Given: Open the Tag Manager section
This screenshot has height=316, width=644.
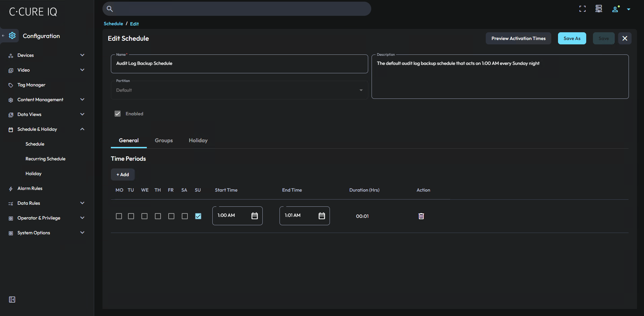Looking at the screenshot, I should (x=31, y=85).
